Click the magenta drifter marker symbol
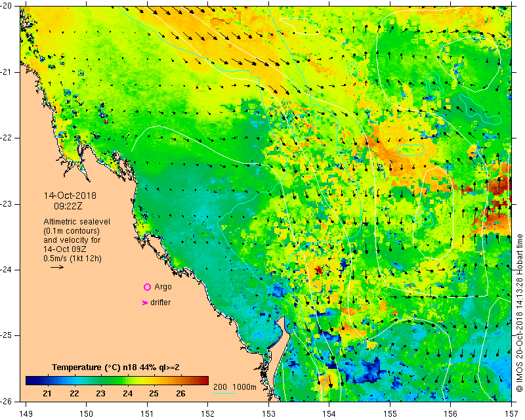 (145, 303)
